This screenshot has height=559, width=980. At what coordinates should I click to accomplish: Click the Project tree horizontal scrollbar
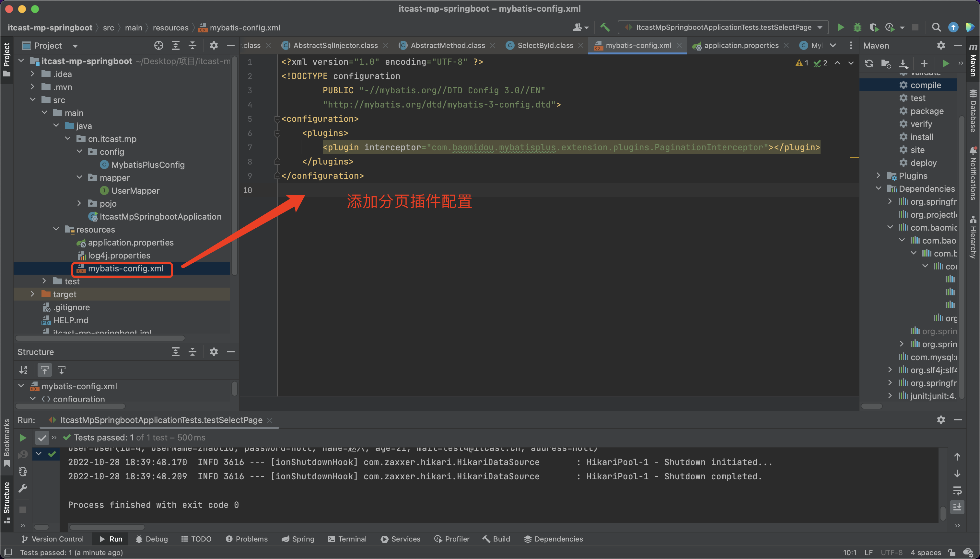tap(100, 338)
